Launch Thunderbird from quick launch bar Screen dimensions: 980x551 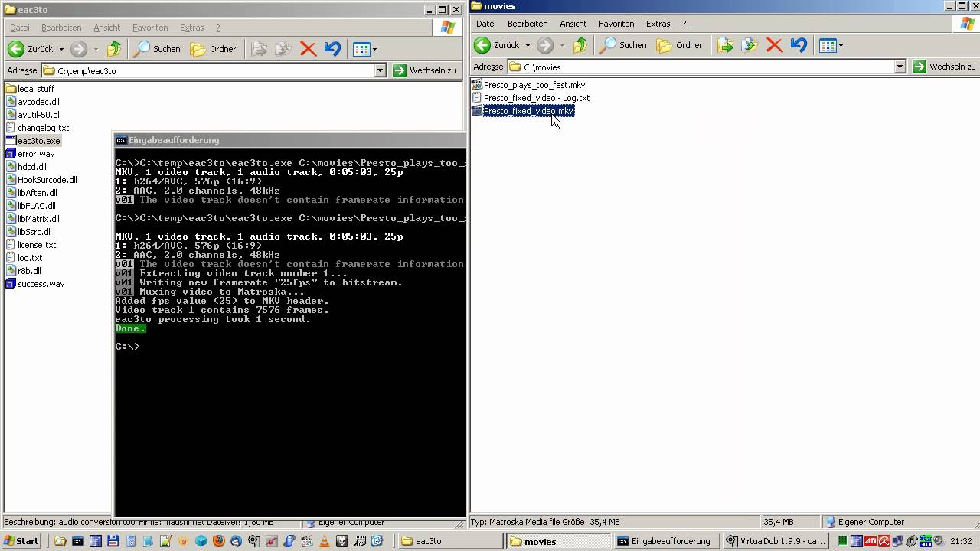(236, 541)
